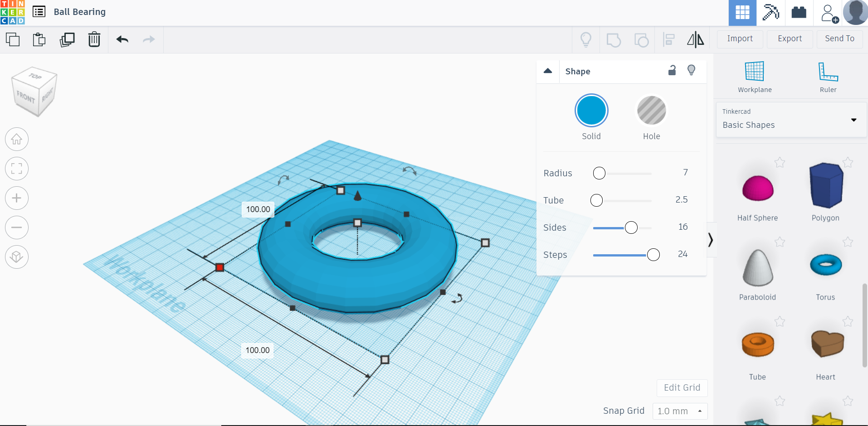Click the Home view button
The height and width of the screenshot is (426, 868).
point(17,139)
